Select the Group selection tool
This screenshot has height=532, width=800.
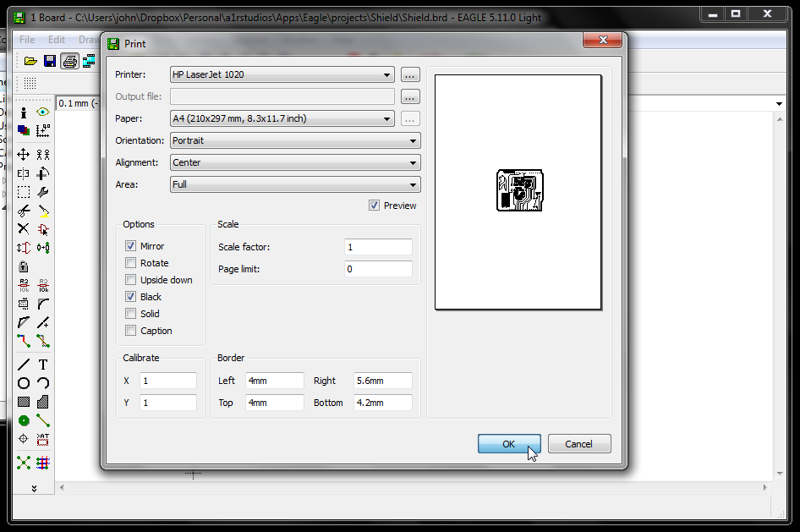pyautogui.click(x=24, y=192)
